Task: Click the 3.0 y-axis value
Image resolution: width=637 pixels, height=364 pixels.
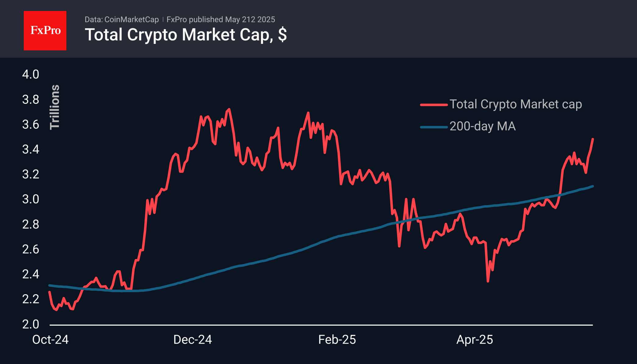Action: [x=31, y=199]
